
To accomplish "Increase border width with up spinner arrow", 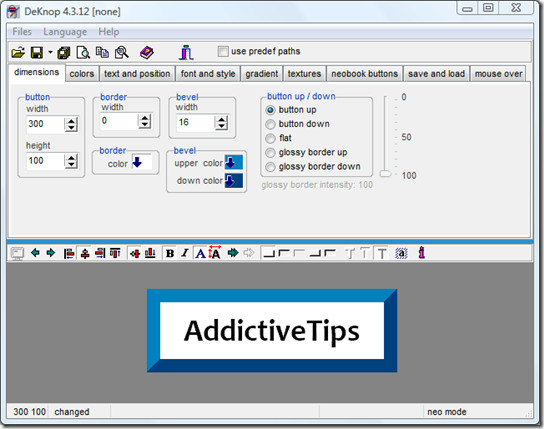I will click(145, 118).
